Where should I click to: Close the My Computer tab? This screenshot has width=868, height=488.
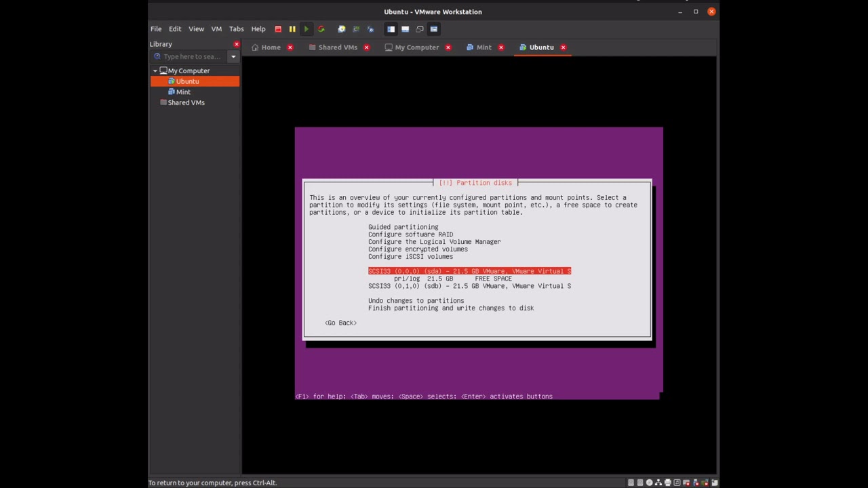(448, 47)
